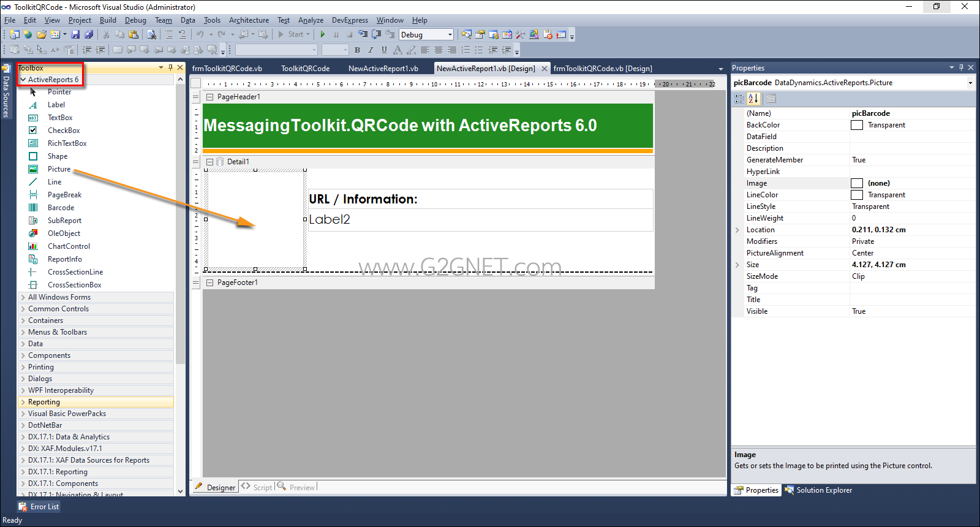The image size is (980, 527).
Task: Select the Label2 control on report
Action: (480, 220)
